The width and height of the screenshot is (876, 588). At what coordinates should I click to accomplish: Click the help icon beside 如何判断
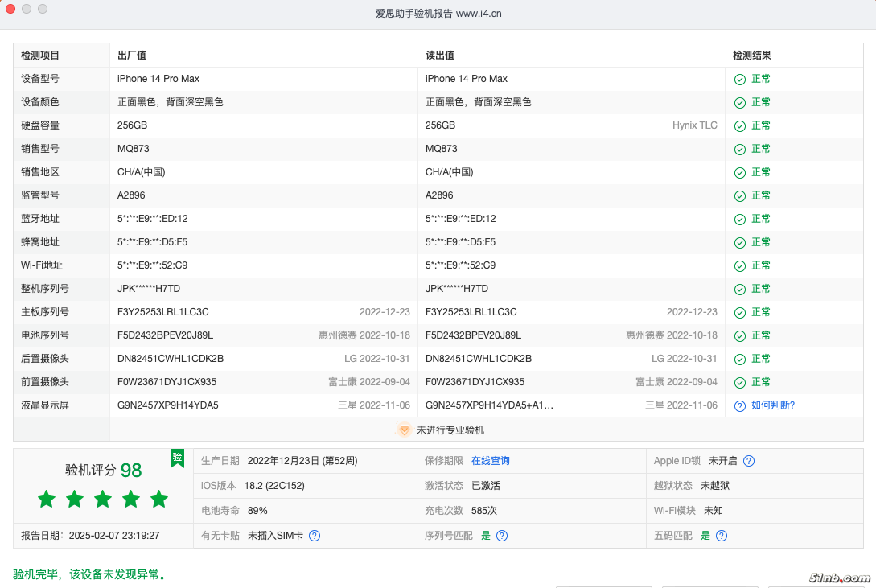(740, 406)
